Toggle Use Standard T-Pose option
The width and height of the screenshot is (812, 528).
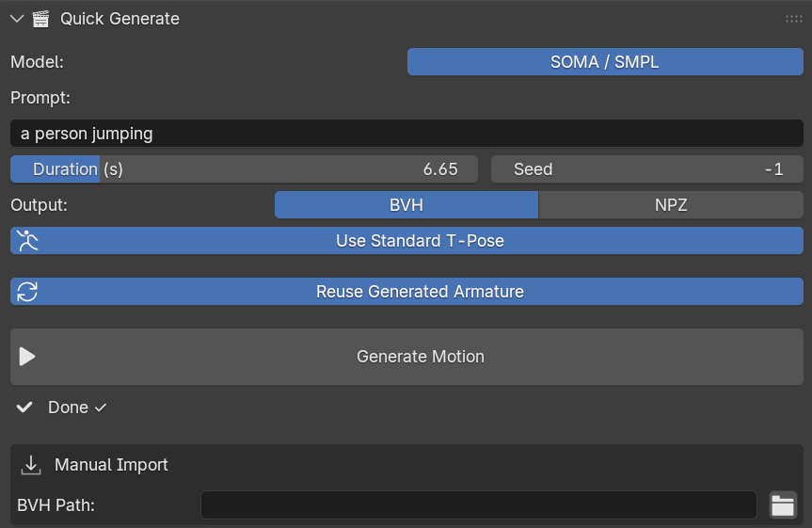point(406,240)
